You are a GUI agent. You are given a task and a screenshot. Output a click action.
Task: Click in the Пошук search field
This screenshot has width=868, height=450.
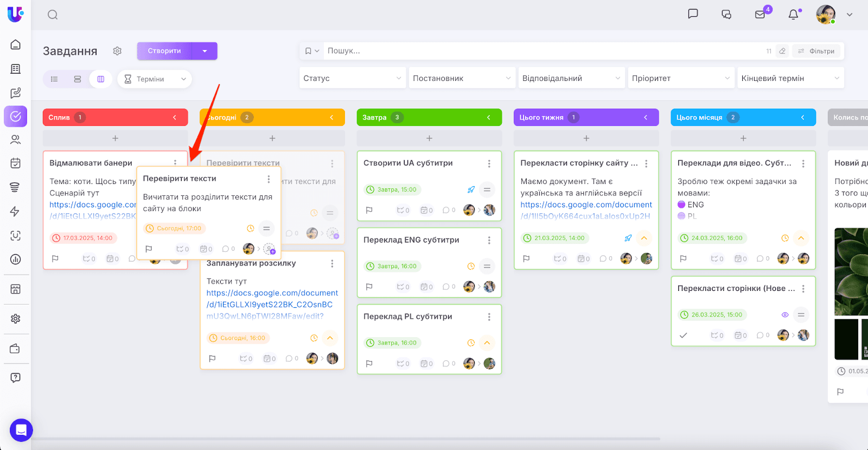(542, 51)
